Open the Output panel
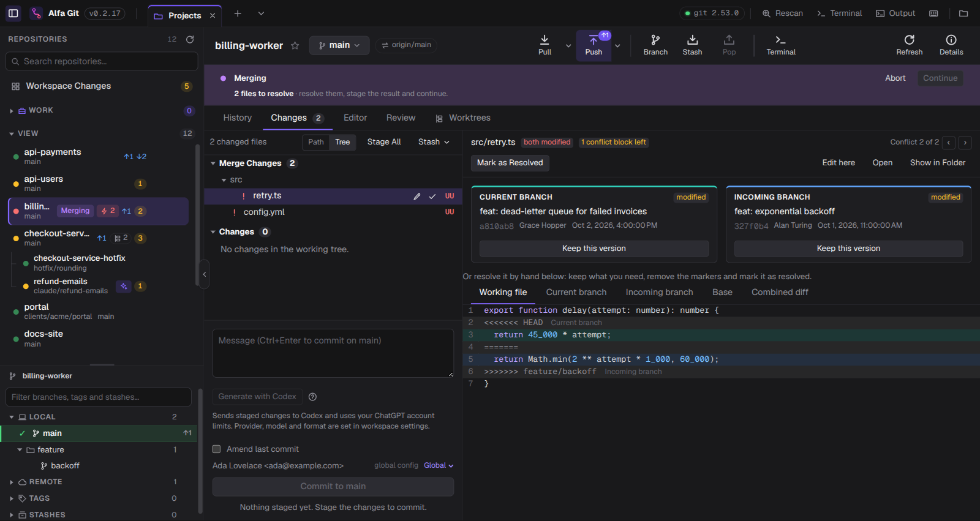980x521 pixels. [895, 13]
